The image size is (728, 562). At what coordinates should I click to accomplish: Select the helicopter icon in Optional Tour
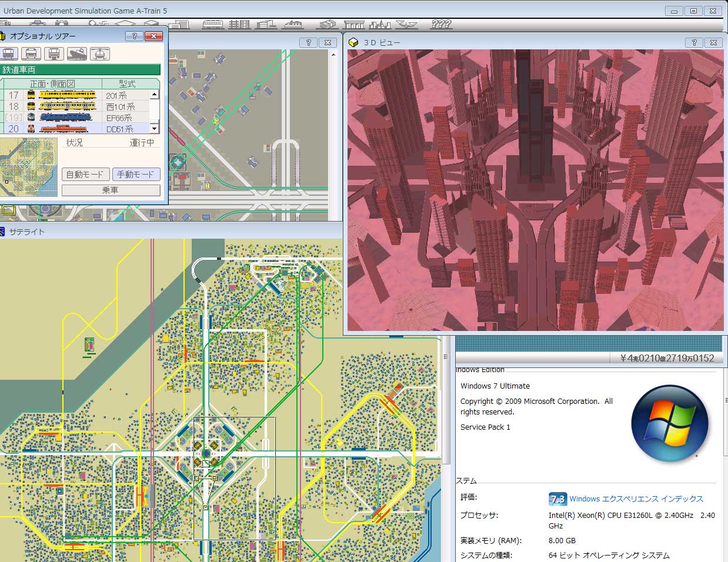point(100,53)
